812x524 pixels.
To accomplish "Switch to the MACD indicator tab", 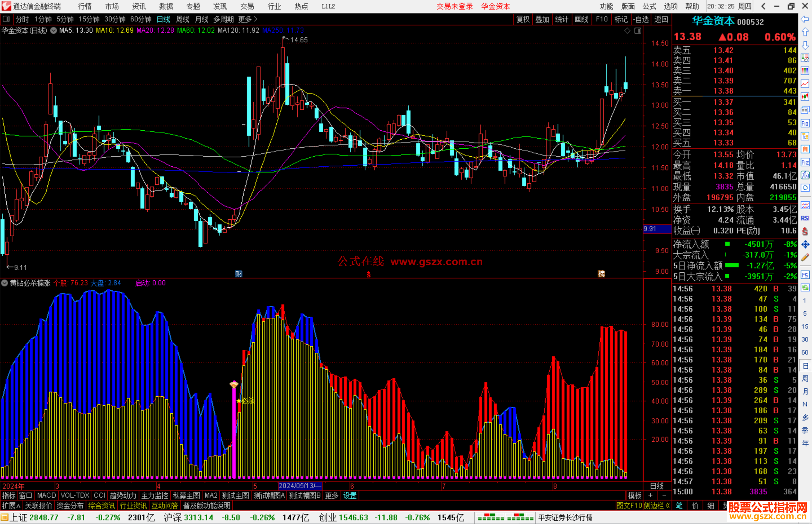I will pyautogui.click(x=46, y=495).
